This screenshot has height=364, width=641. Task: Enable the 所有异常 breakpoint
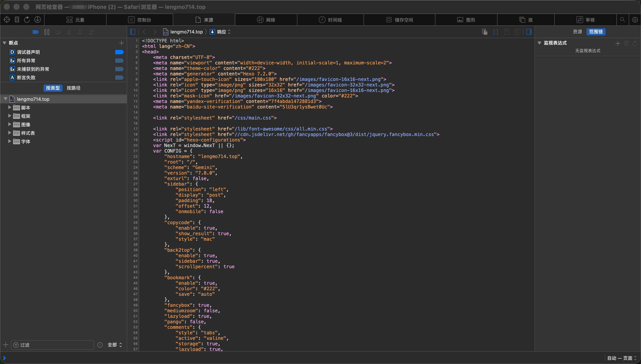(119, 61)
